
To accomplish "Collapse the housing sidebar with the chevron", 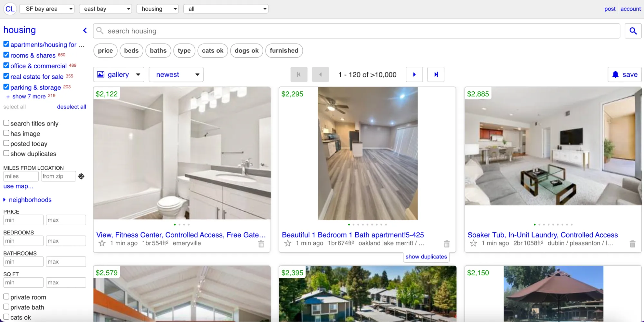I will click(85, 30).
